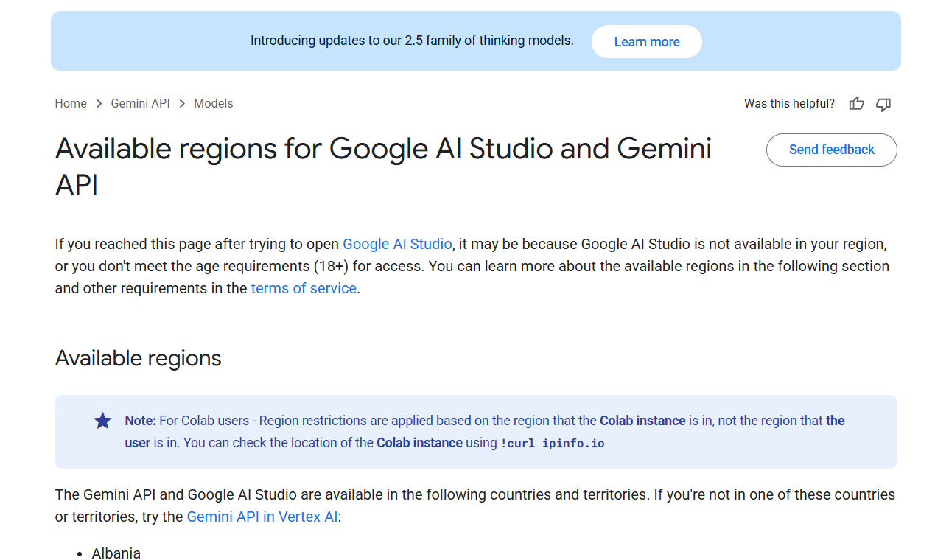The width and height of the screenshot is (935, 560).
Task: Select the page title heading text
Action: [383, 167]
